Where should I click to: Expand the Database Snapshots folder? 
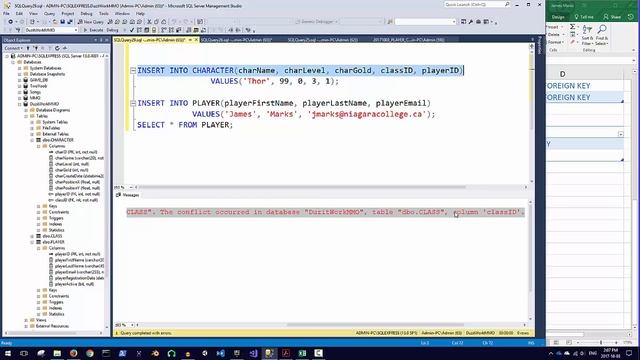[20, 74]
